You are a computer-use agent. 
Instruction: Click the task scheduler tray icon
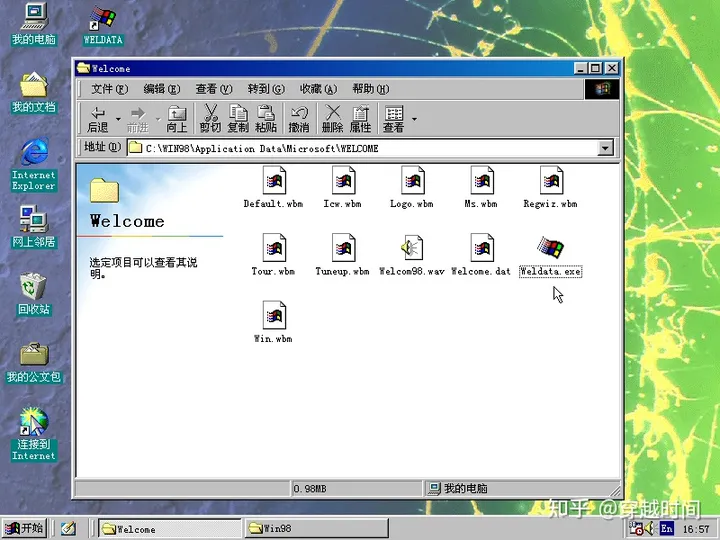636,529
